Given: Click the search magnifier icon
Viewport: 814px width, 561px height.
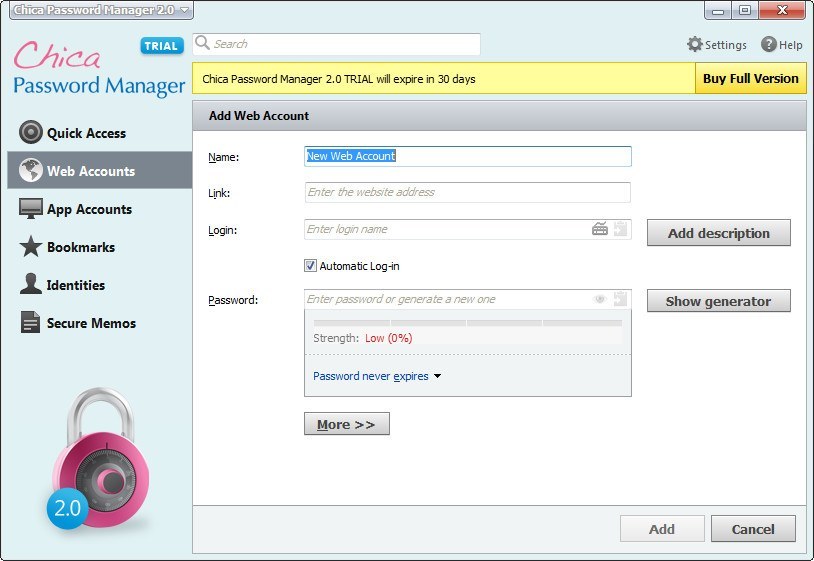Looking at the screenshot, I should coord(202,43).
